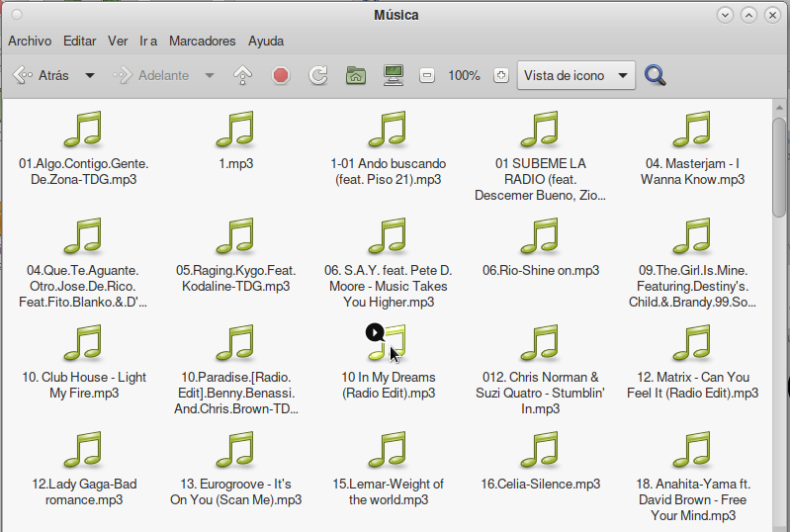Click the search magnifier icon
Image resolution: width=790 pixels, height=532 pixels.
(x=655, y=75)
